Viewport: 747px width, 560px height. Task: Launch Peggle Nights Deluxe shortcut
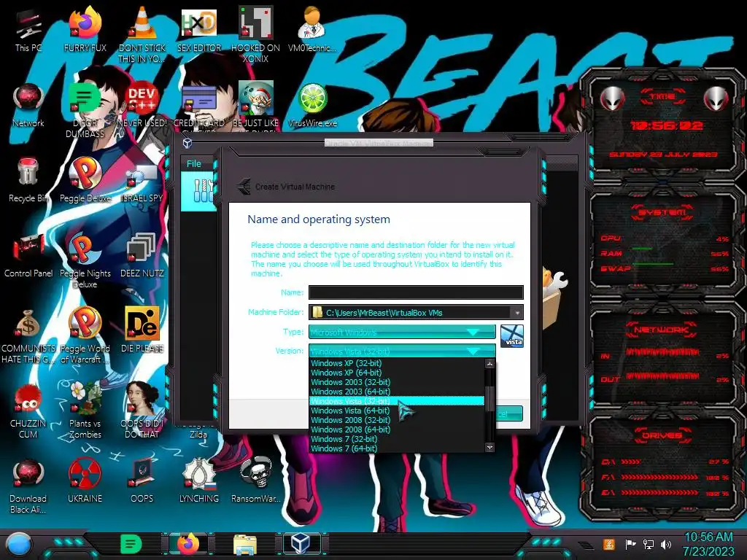pos(85,260)
